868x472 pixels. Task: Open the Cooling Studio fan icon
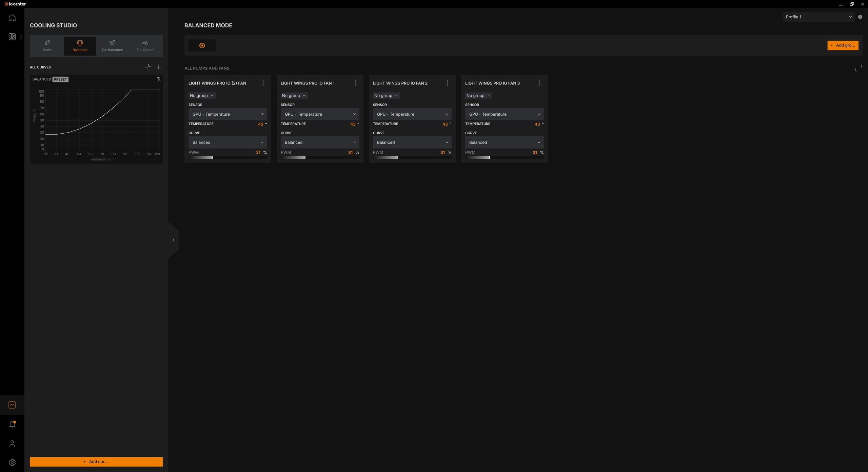point(12,37)
